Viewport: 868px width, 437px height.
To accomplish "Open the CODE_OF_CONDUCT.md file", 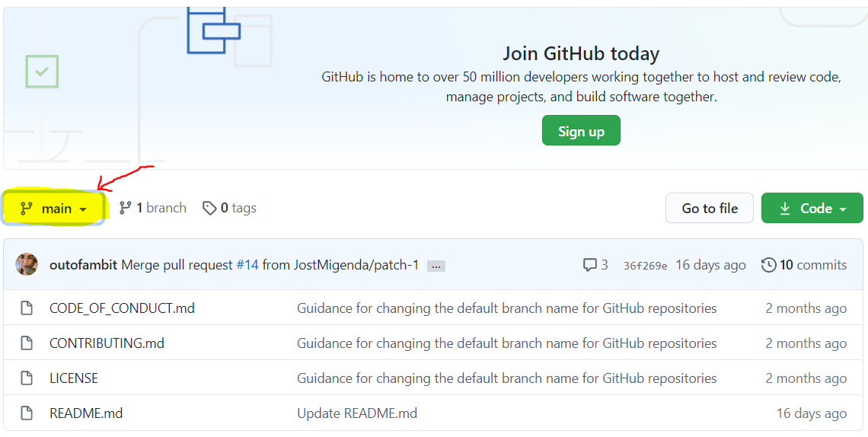I will coord(122,308).
